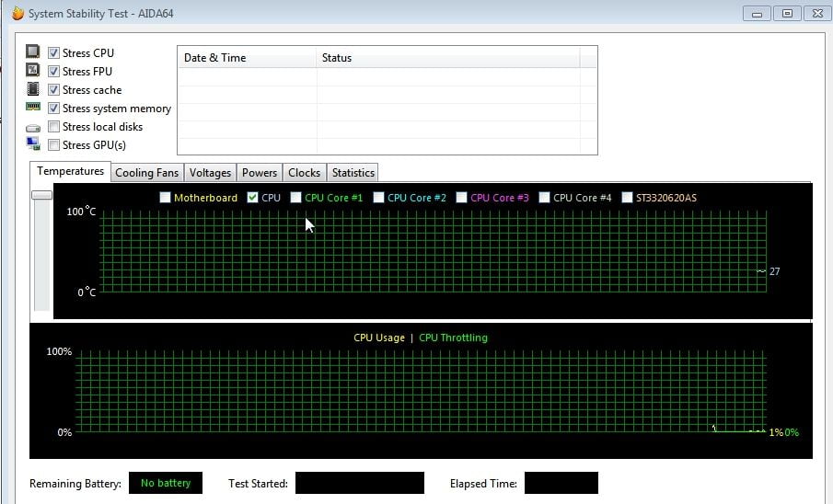Show ST3320620AS drive temperature
Image resolution: width=833 pixels, height=504 pixels.
[628, 198]
